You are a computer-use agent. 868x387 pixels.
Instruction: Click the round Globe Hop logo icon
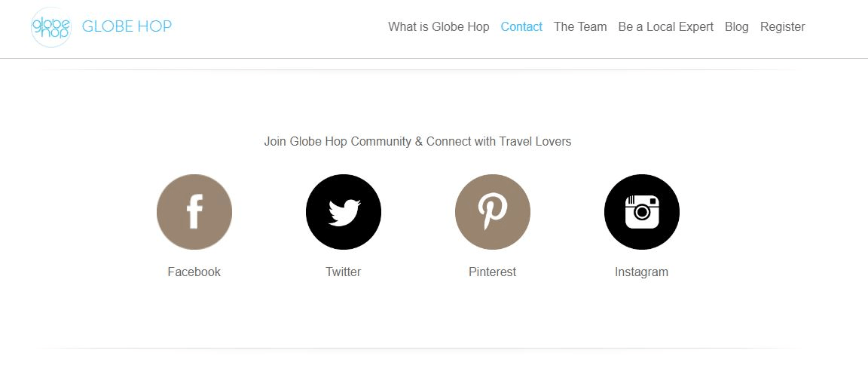[51, 27]
